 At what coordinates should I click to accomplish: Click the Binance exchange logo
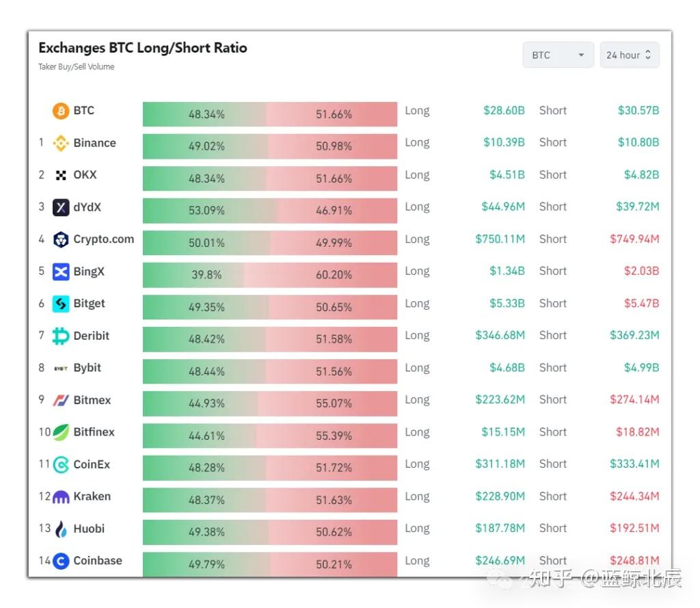[61, 143]
